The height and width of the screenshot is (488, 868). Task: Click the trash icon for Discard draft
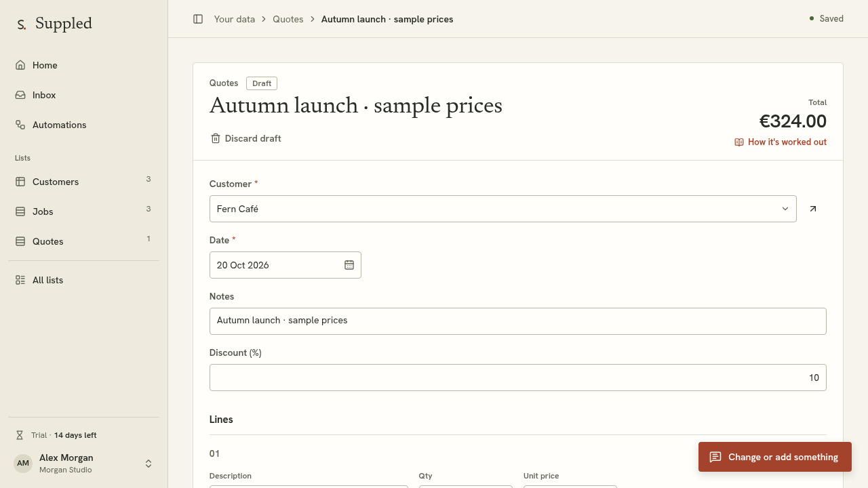point(216,138)
